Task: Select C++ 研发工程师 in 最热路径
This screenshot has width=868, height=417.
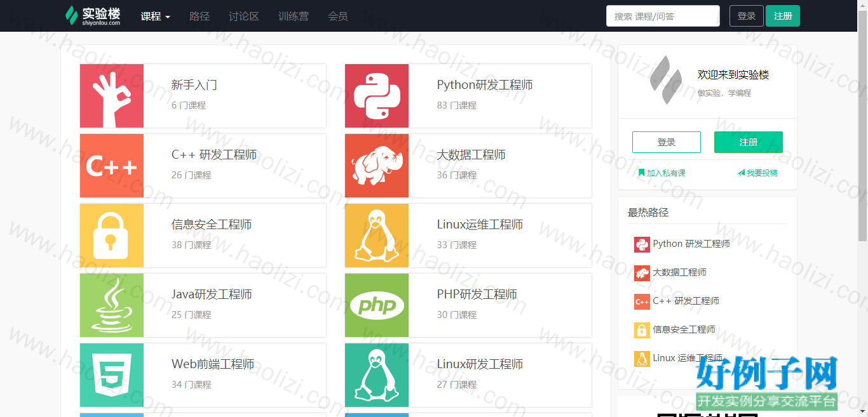Action: click(x=686, y=301)
